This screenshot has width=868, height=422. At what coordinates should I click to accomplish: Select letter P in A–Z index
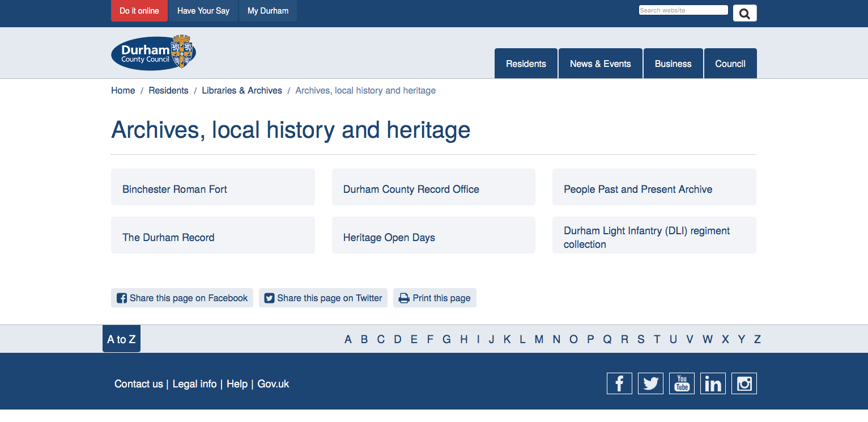(x=590, y=339)
